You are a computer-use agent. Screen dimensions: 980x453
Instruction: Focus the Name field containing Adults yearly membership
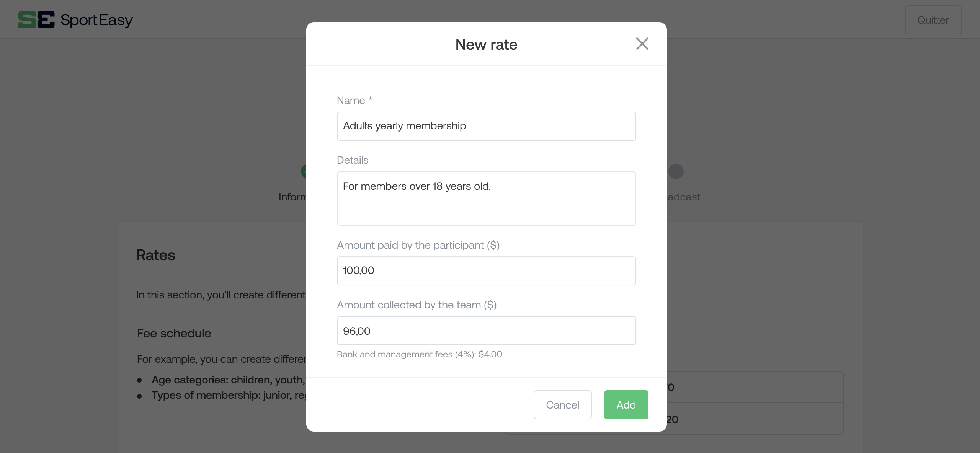(x=486, y=126)
